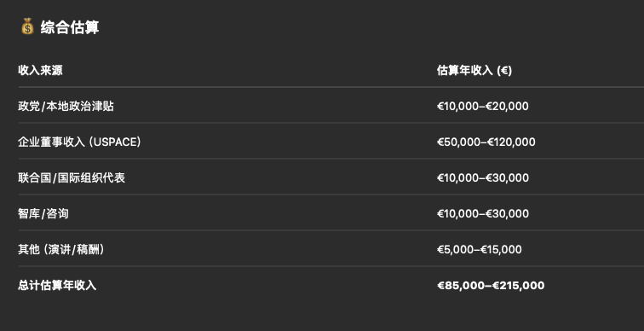The width and height of the screenshot is (644, 331).
Task: Click the 收入来源 column header
Action: tap(40, 70)
